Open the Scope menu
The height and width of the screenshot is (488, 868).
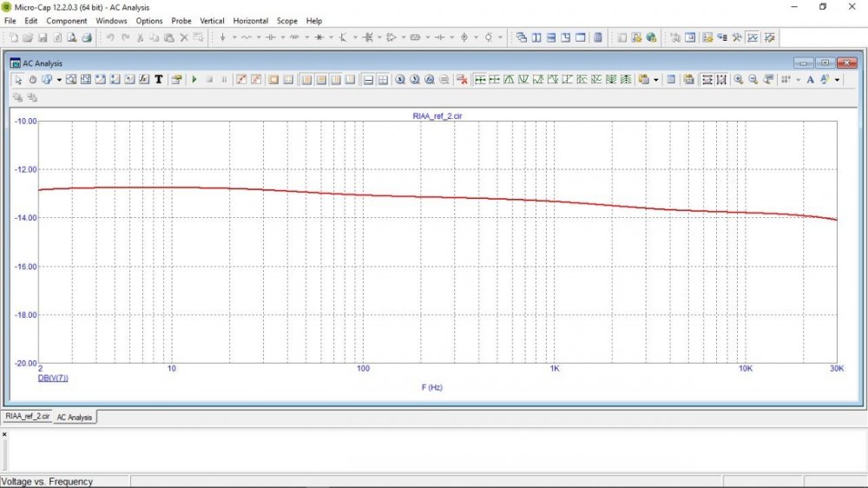tap(286, 21)
